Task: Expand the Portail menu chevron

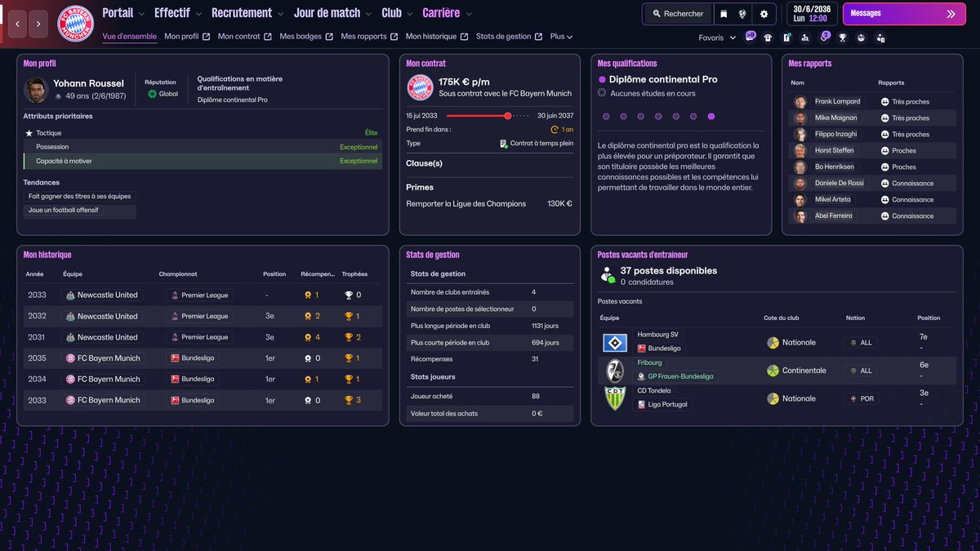Action: (142, 14)
